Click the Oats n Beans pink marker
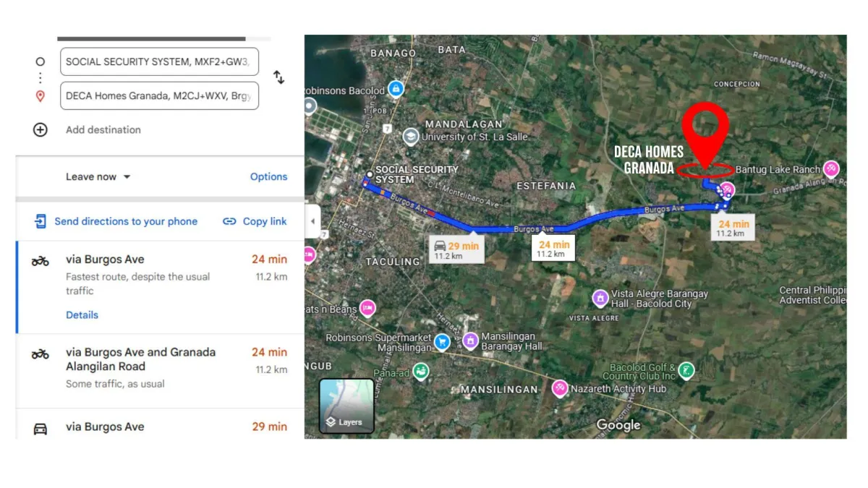 click(367, 309)
